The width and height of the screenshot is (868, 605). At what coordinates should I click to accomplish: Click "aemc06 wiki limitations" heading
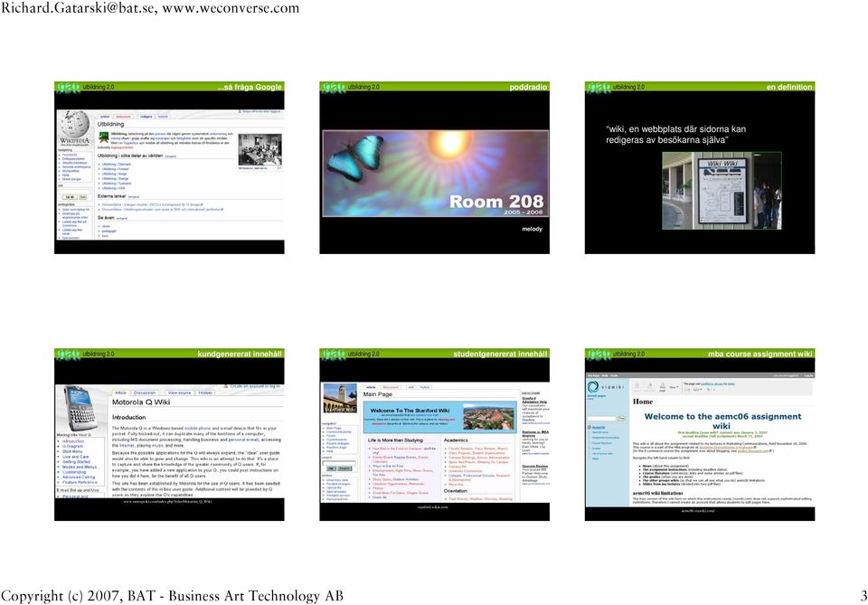(657, 493)
